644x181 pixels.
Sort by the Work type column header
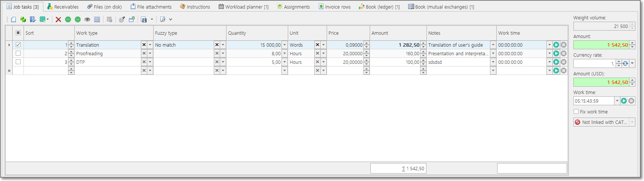[x=114, y=33]
